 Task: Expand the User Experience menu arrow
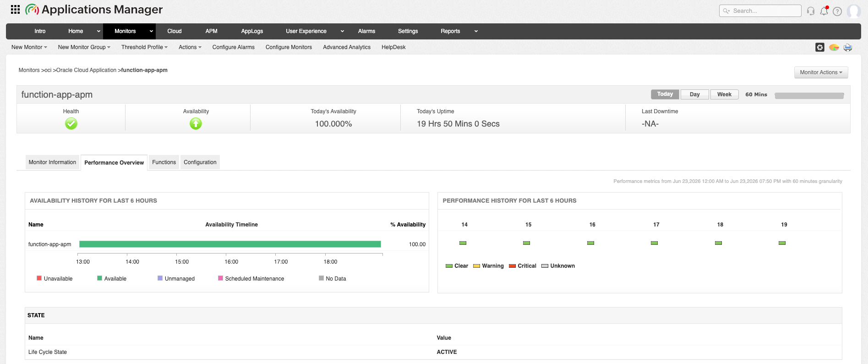tap(342, 31)
